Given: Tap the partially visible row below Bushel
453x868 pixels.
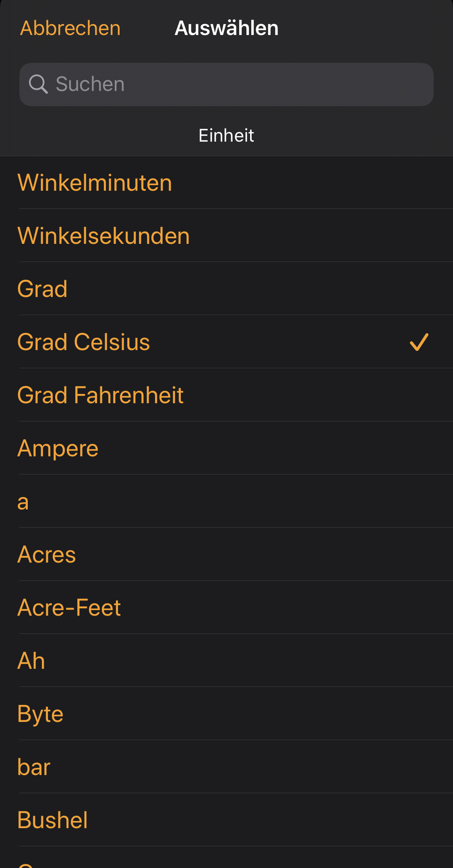Looking at the screenshot, I should [x=226, y=859].
